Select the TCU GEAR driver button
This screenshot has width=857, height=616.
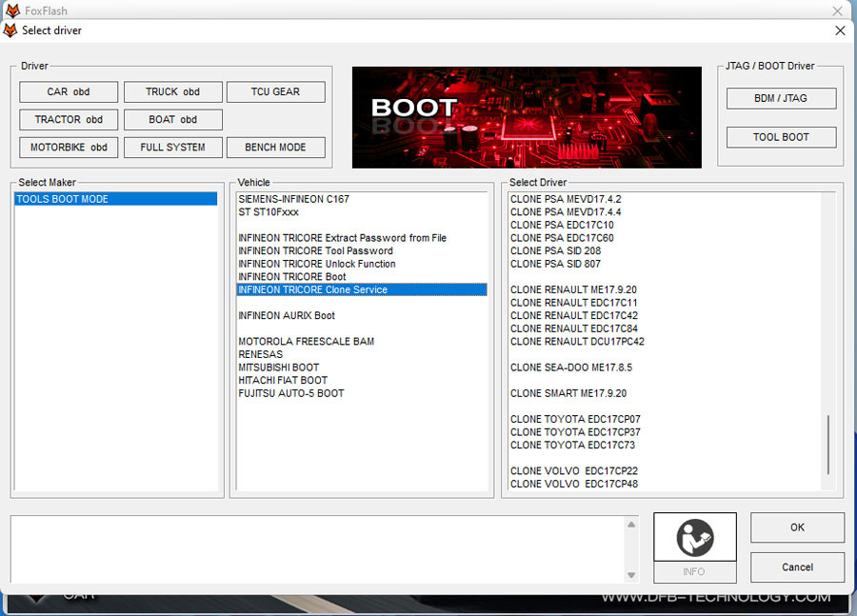275,92
